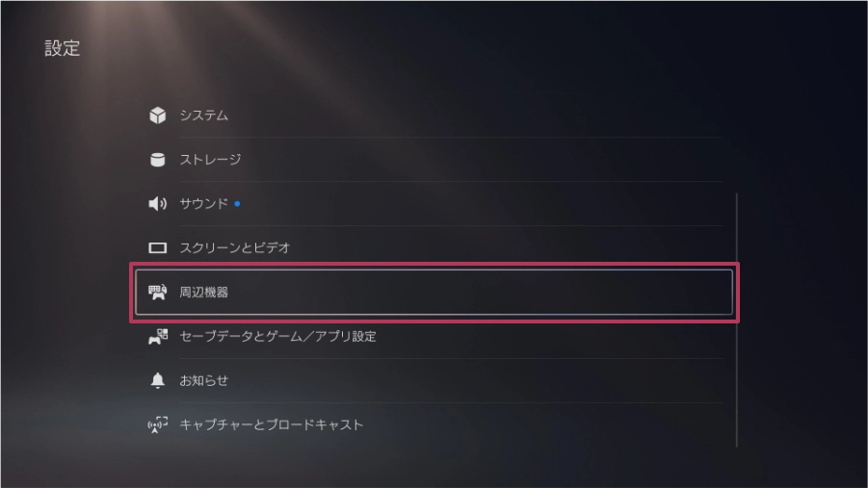This screenshot has width=868, height=488.
Task: Open the ストレージ settings entry
Action: point(210,160)
